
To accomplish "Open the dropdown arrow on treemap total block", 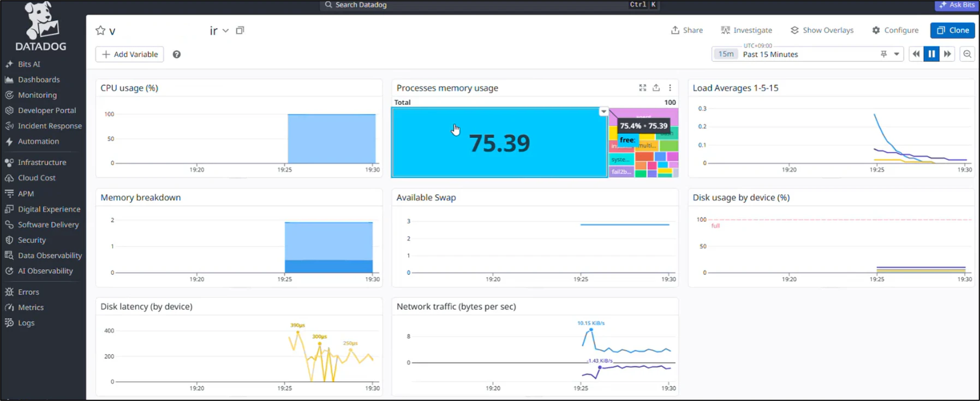I will click(603, 112).
